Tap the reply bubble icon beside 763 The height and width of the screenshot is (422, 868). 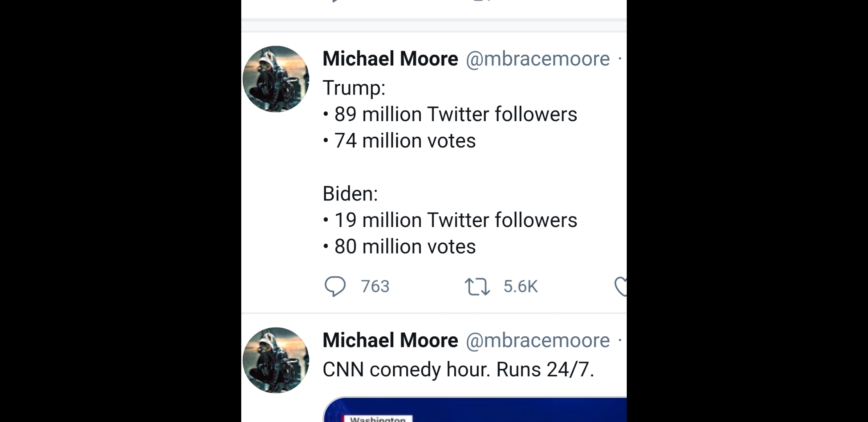coord(335,286)
